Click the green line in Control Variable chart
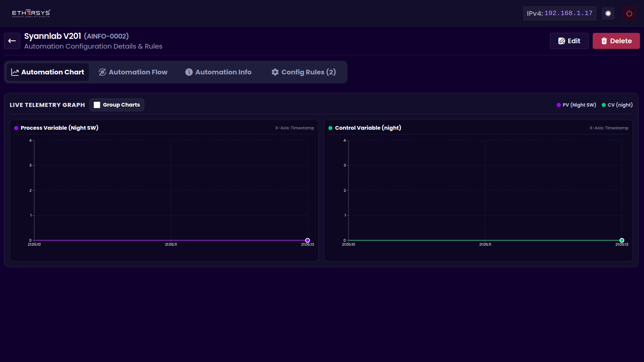The image size is (644, 362). 485,240
